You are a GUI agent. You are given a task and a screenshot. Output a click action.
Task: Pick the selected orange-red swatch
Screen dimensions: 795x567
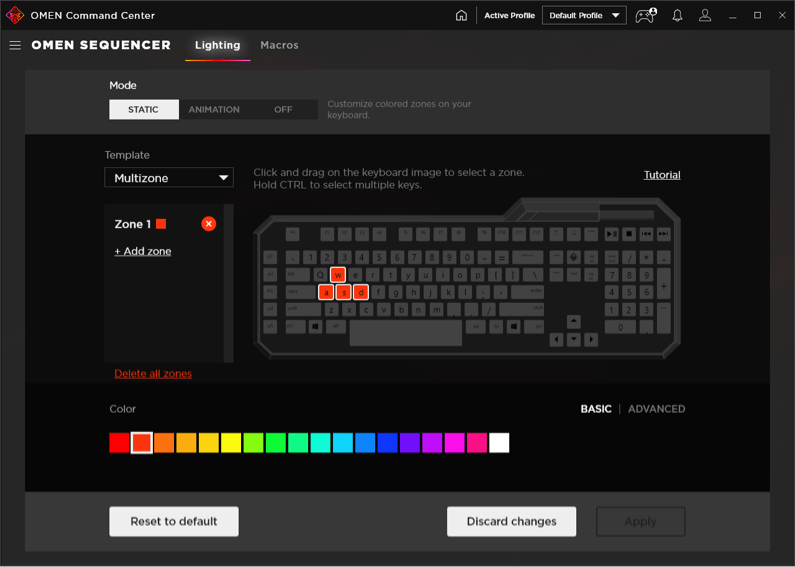[x=141, y=443]
